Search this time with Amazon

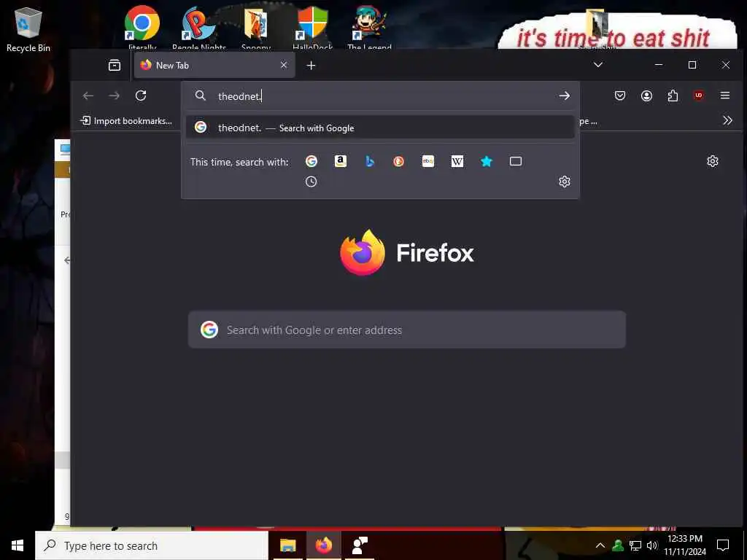[340, 161]
